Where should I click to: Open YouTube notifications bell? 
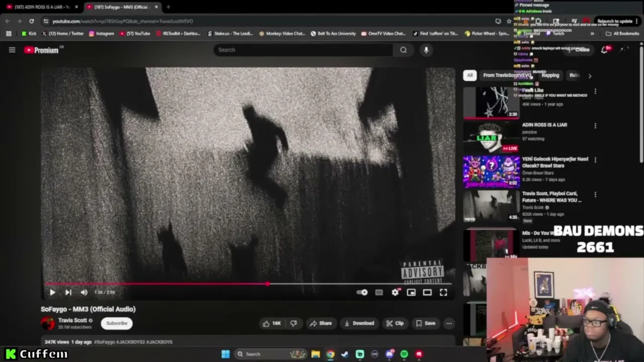[604, 50]
